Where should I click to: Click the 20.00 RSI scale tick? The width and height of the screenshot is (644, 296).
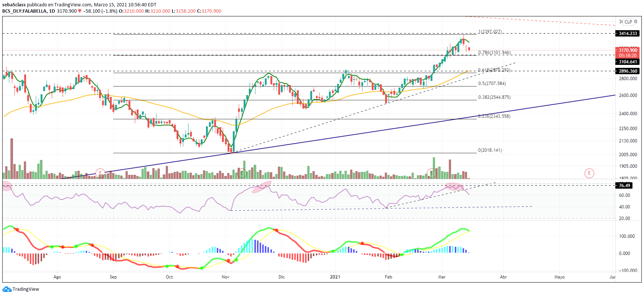624,218
